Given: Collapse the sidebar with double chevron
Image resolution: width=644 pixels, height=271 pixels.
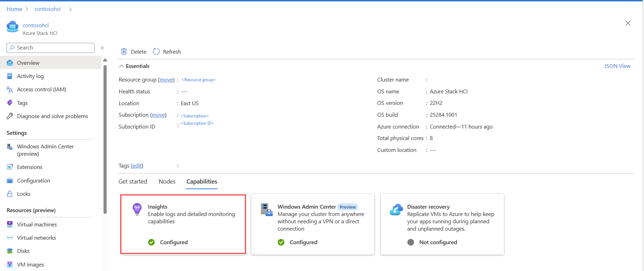Looking at the screenshot, I should [102, 48].
